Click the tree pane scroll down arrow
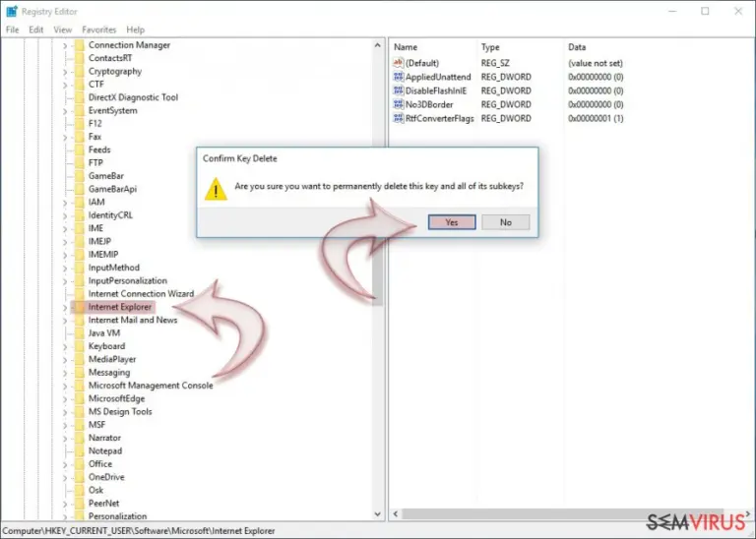Screen dimensions: 756x539 [378, 514]
